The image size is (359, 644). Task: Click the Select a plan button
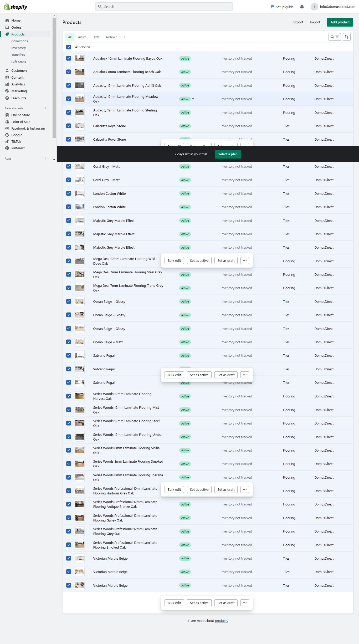pos(228,154)
